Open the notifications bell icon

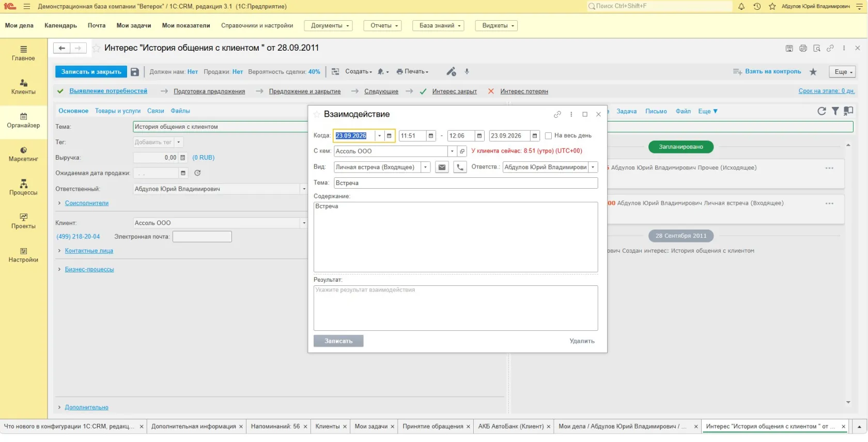(741, 6)
